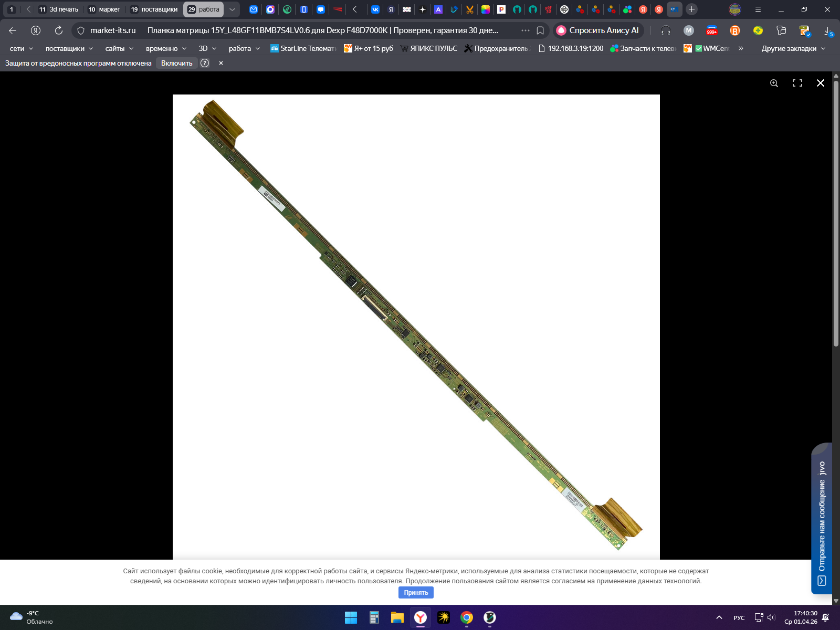This screenshot has height=630, width=840.
Task: Go back with the arrow button
Action: click(13, 30)
